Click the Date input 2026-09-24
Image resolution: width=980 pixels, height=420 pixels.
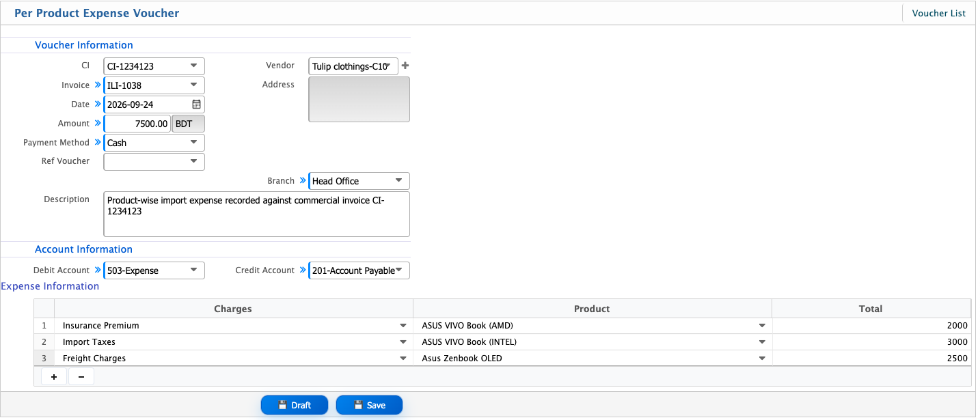coord(154,104)
